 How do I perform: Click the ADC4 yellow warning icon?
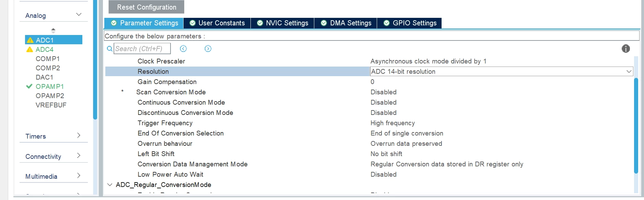click(x=30, y=49)
